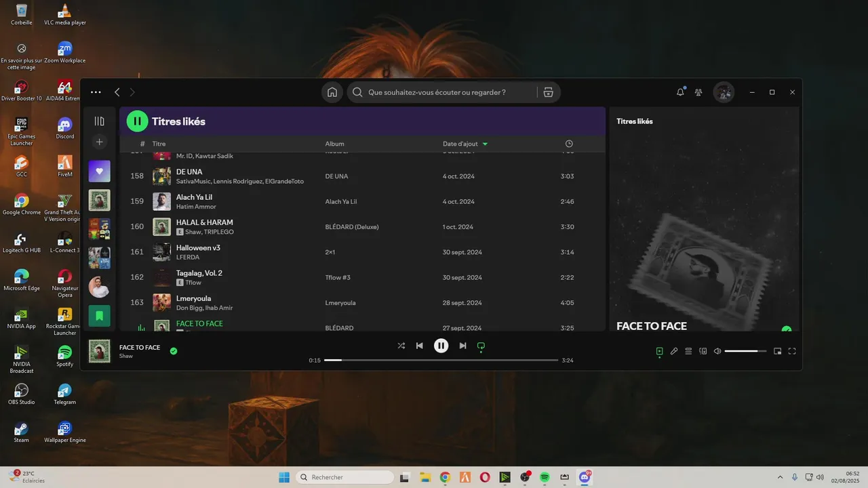Image resolution: width=868 pixels, height=488 pixels.
Task: Open the Telegram desktop shortcut
Action: click(64, 394)
